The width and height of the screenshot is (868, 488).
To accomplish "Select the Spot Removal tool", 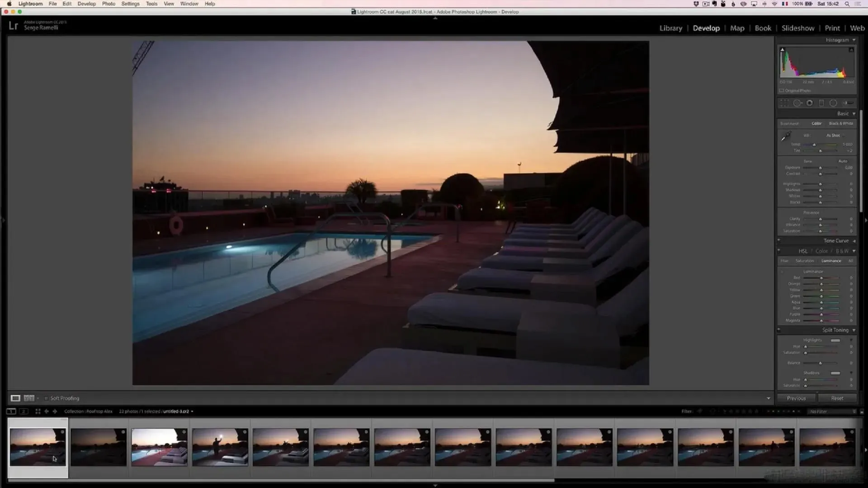I will [x=797, y=103].
